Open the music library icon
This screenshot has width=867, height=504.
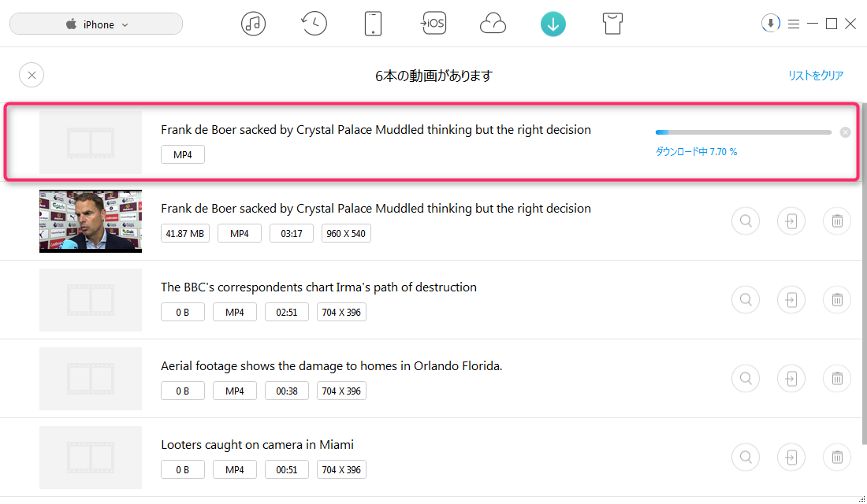tap(253, 24)
